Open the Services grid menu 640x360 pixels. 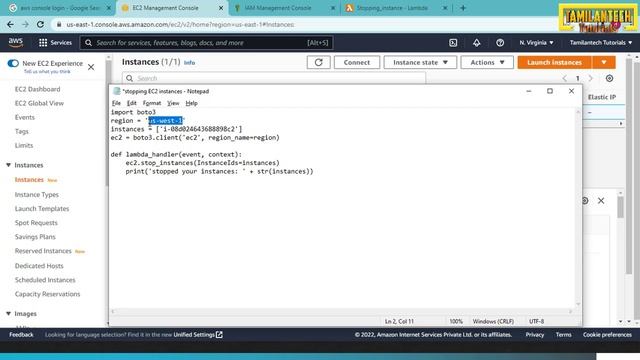[55, 42]
